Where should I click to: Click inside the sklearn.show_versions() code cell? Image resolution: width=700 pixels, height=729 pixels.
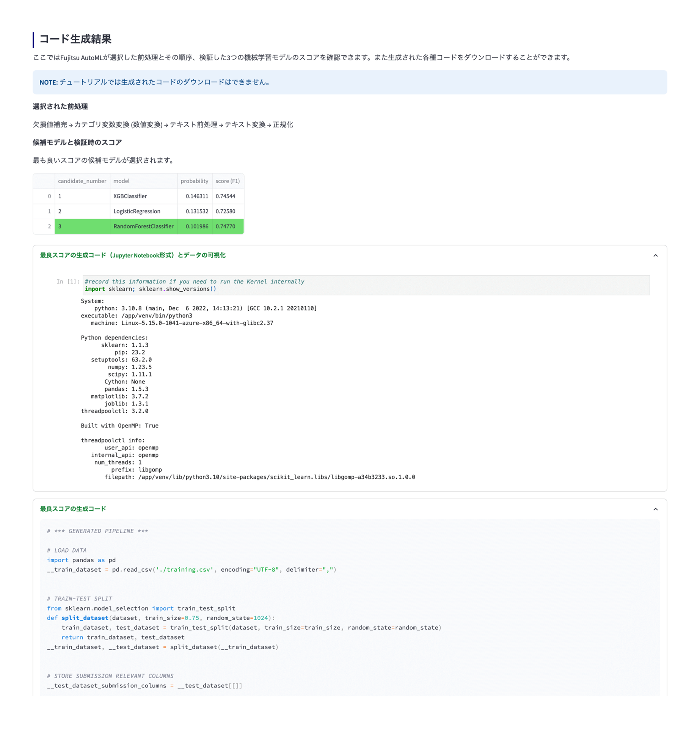click(x=341, y=285)
